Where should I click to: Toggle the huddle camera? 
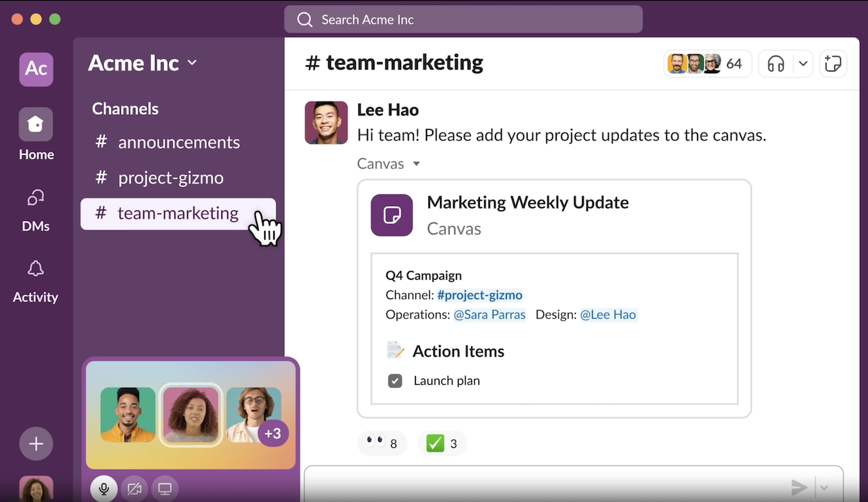(x=134, y=488)
